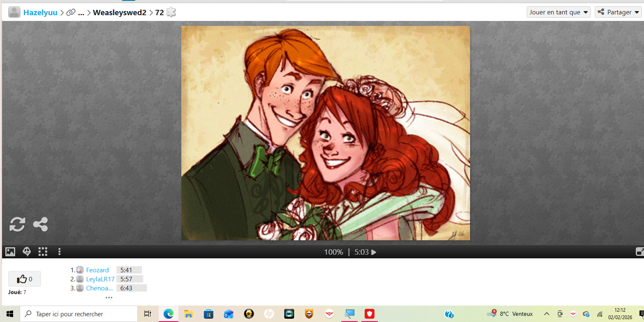The image size is (644, 322).
Task: Click the 100% completion indicator
Action: tap(333, 252)
